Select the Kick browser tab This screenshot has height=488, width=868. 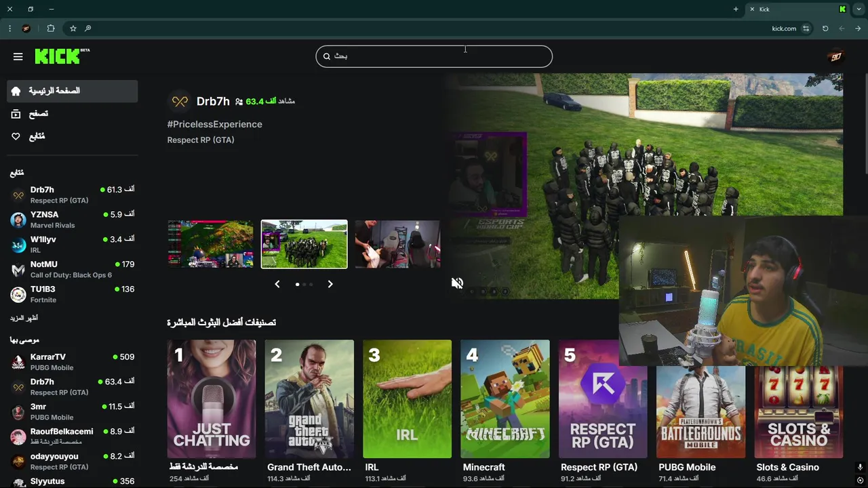tap(797, 9)
